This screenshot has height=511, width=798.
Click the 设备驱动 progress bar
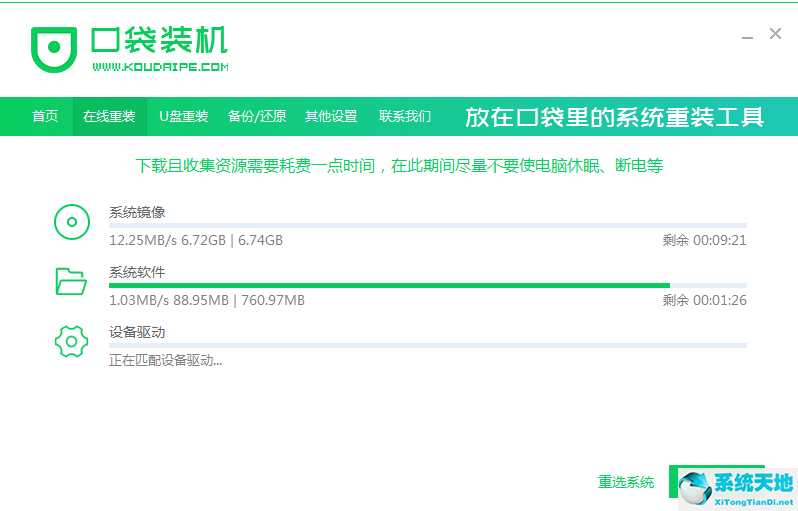[428, 345]
